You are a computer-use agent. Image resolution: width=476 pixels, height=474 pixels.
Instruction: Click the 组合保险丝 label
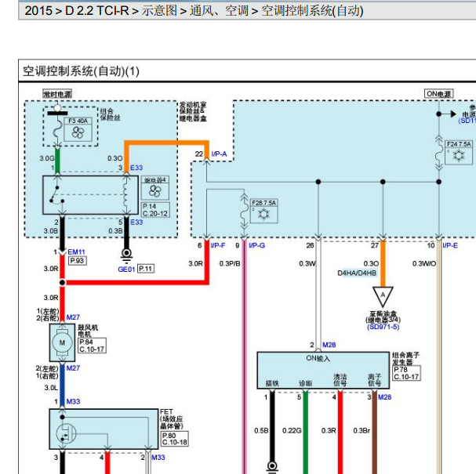click(111, 114)
